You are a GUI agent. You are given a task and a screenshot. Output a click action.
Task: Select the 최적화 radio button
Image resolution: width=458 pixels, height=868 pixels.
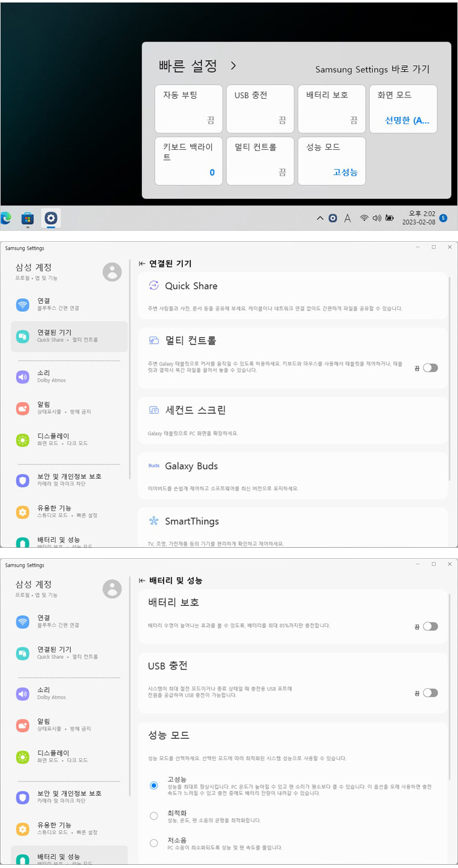(154, 816)
